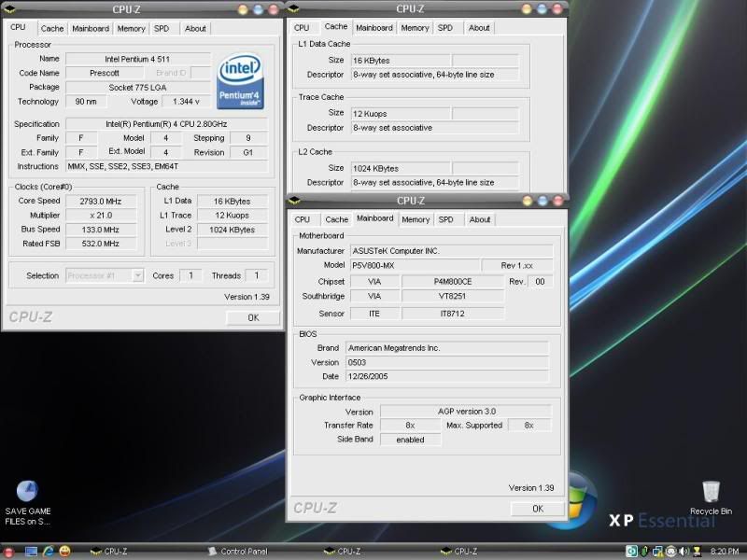
Task: Select the CPU tab in the Mainboard window
Action: [302, 219]
